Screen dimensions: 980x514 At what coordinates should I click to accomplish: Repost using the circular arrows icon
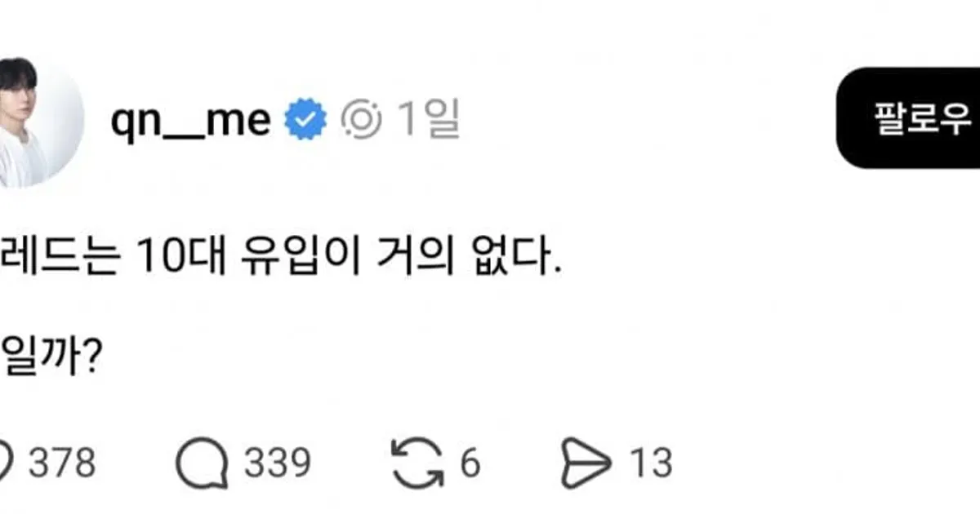(416, 463)
